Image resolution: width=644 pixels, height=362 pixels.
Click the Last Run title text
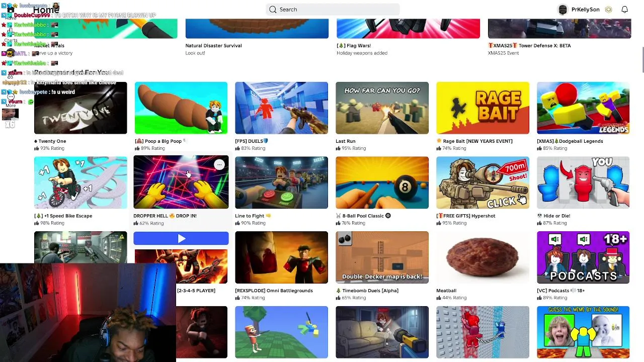(x=346, y=141)
